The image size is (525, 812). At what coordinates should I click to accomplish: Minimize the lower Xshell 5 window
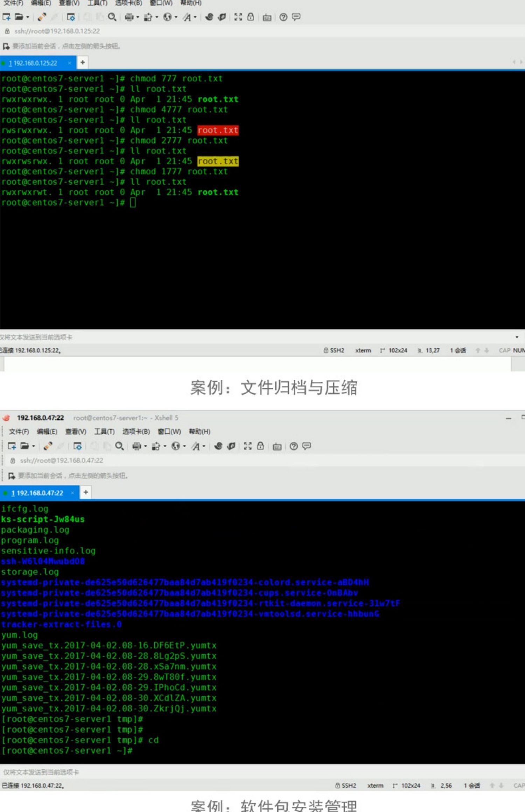tap(509, 418)
